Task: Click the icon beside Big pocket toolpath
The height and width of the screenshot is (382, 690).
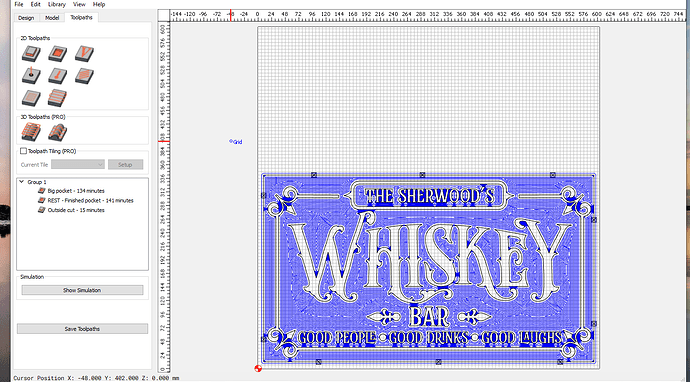Action: pyautogui.click(x=41, y=191)
